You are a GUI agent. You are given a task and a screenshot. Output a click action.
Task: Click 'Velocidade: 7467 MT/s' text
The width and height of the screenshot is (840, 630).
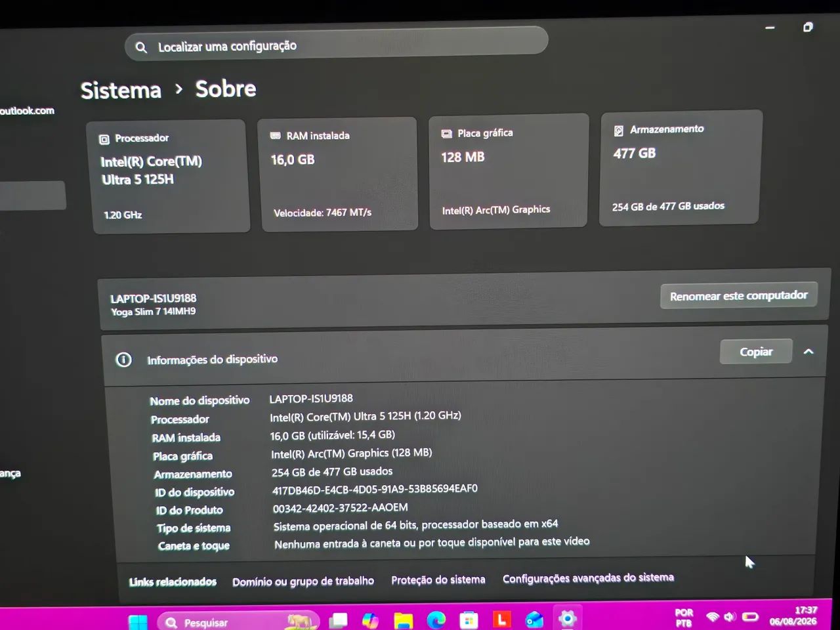point(322,213)
